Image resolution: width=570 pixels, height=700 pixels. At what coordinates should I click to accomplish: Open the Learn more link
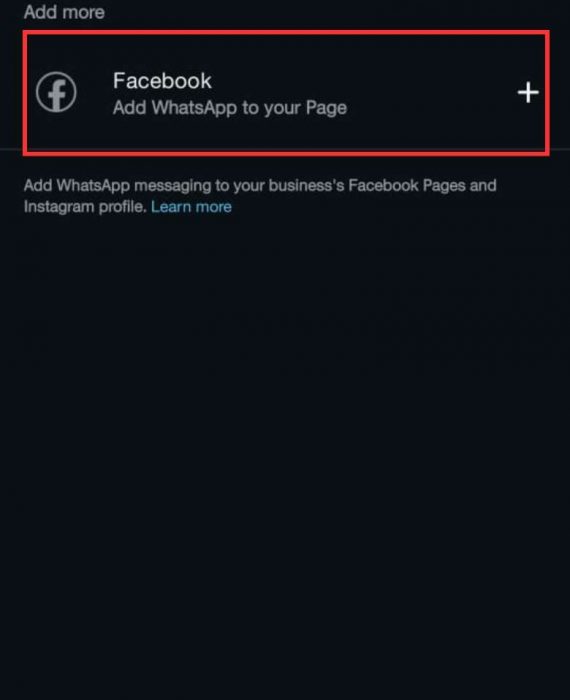pyautogui.click(x=191, y=207)
